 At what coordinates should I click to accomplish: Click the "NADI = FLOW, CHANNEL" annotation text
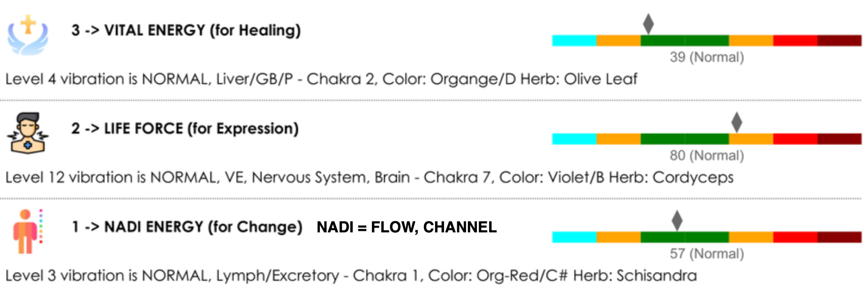click(x=407, y=227)
